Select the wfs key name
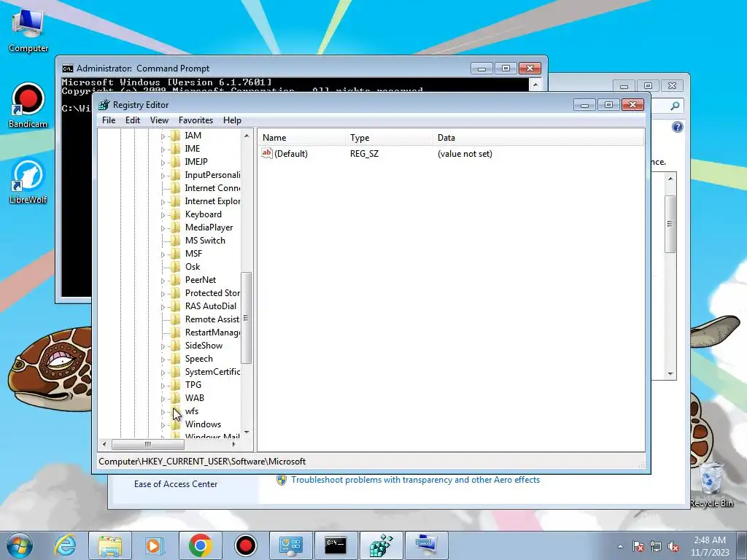This screenshot has height=560, width=747. coord(192,411)
